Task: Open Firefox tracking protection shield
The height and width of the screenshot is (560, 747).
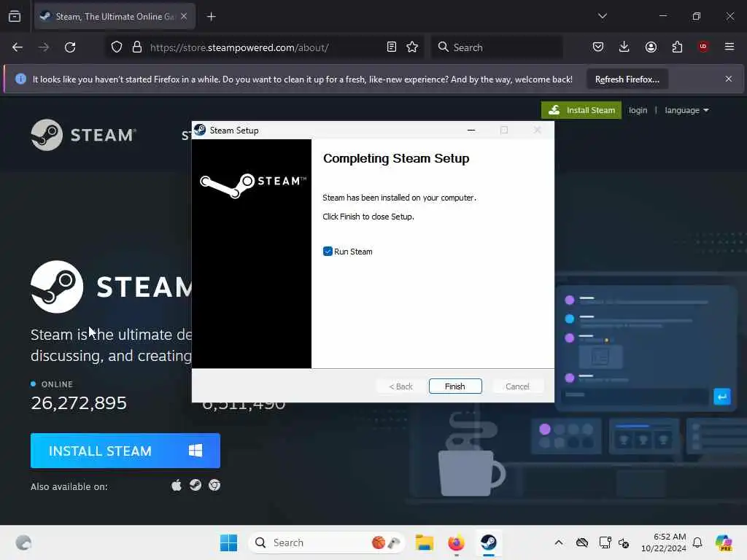Action: [117, 47]
